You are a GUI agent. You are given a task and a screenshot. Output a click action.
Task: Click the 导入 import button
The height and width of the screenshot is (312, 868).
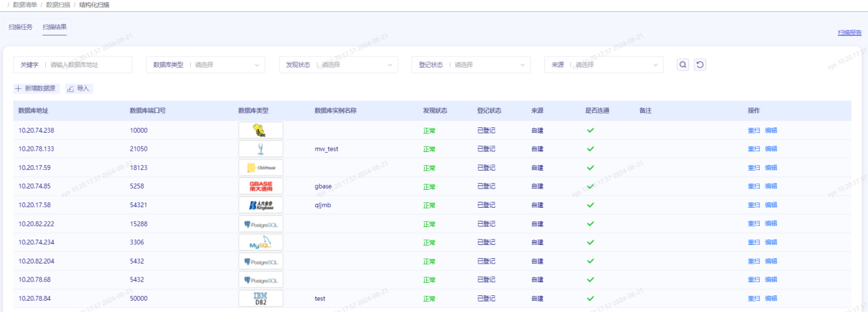[78, 88]
